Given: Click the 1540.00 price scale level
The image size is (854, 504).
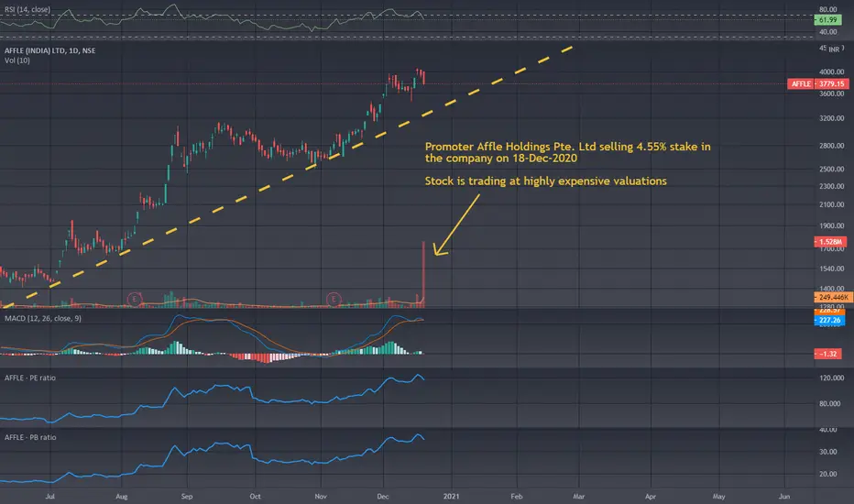Looking at the screenshot, I should pyautogui.click(x=832, y=268).
